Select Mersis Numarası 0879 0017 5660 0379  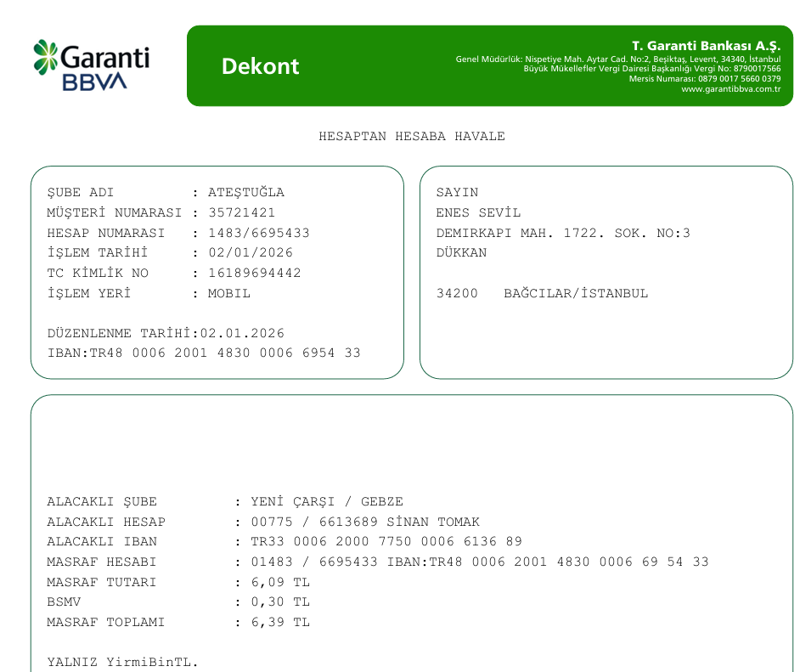point(705,78)
